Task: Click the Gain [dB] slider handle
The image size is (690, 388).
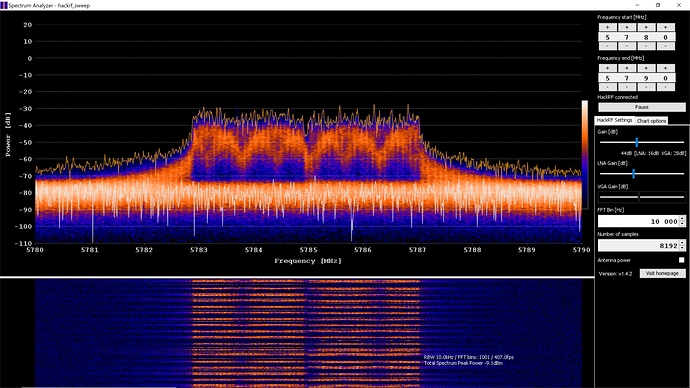Action: [636, 142]
